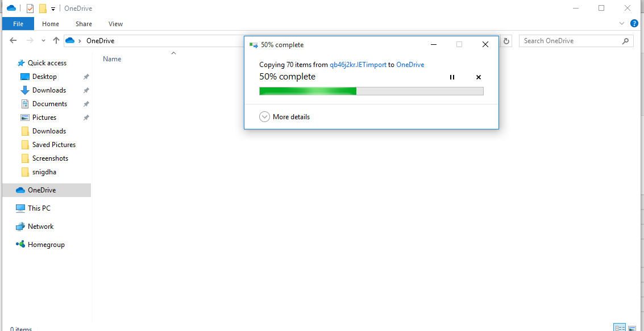Image resolution: width=644 pixels, height=331 pixels.
Task: Cancel the copy with the X button
Action: tap(479, 77)
